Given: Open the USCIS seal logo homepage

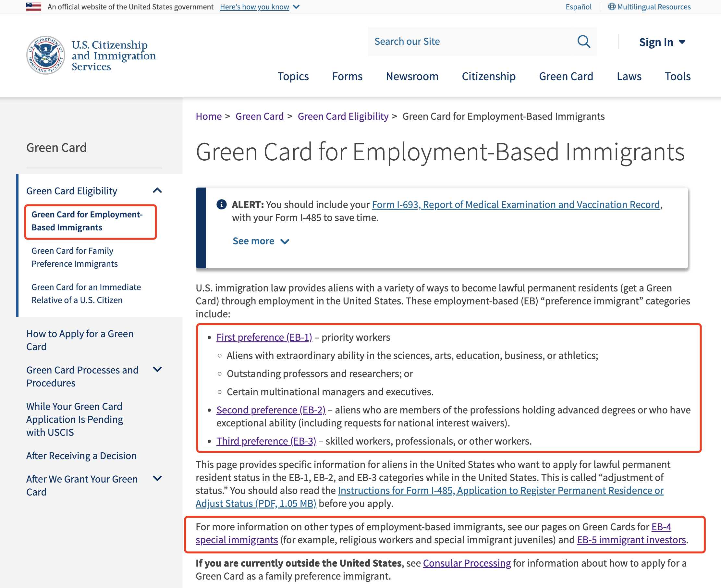Looking at the screenshot, I should tap(46, 55).
